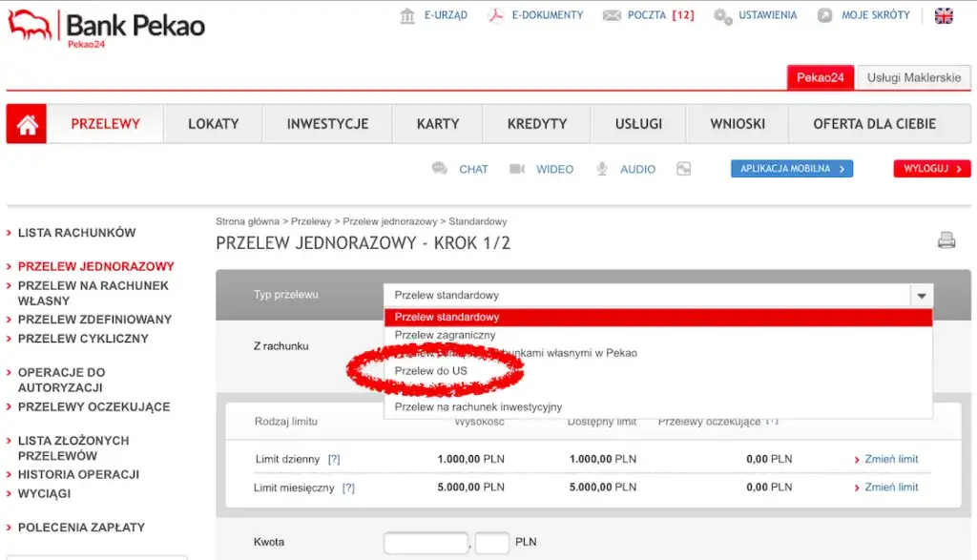Open the Typ przelewu dropdown
The width and height of the screenshot is (977, 560).
pos(921,295)
